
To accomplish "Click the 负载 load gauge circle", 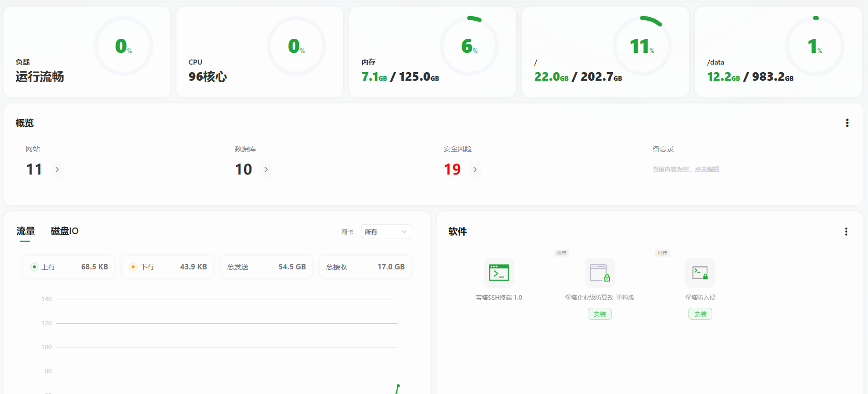I will tap(123, 46).
